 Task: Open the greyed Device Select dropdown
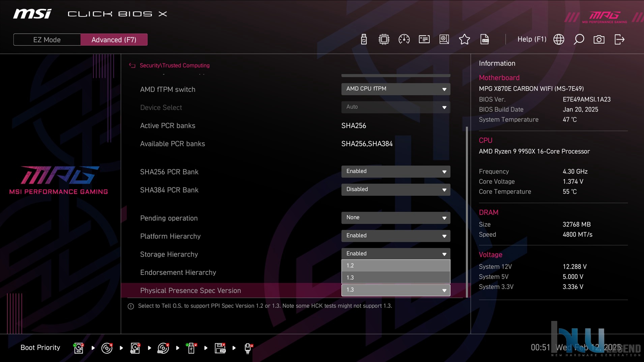tap(396, 107)
